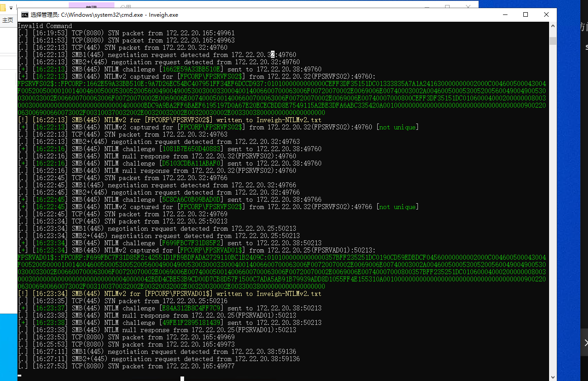Click the first green 'not unique' label
Screen dimensions: 588x381
(398, 127)
